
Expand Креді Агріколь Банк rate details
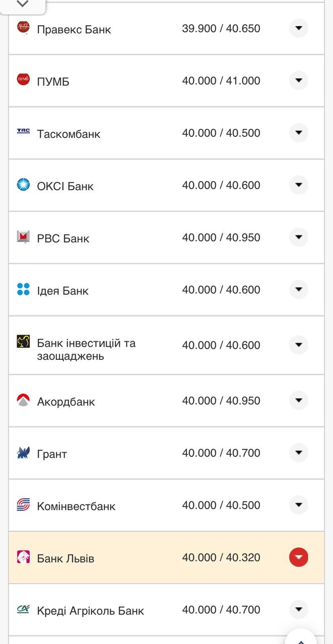click(x=298, y=610)
